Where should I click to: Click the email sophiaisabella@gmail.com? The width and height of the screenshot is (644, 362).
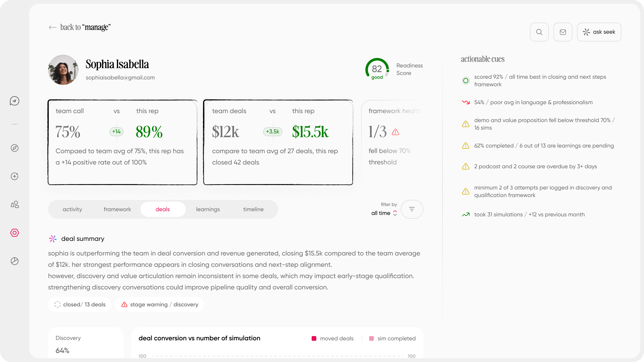click(x=120, y=77)
